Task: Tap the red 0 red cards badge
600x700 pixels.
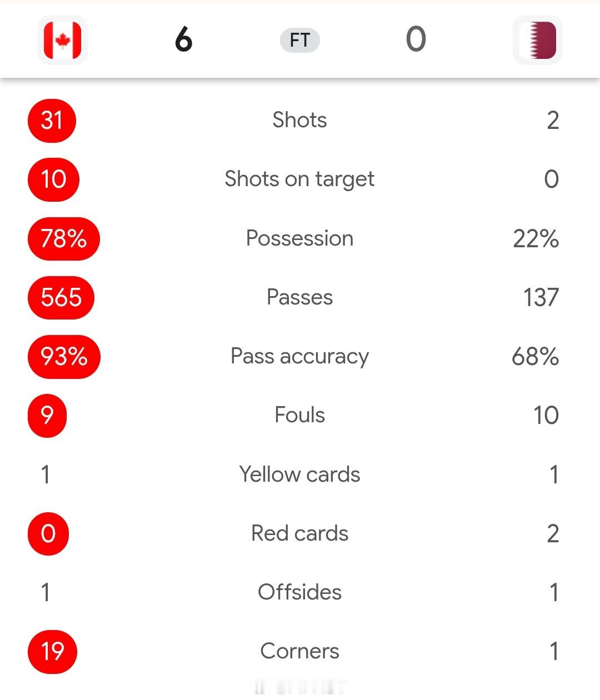Action: [x=48, y=534]
